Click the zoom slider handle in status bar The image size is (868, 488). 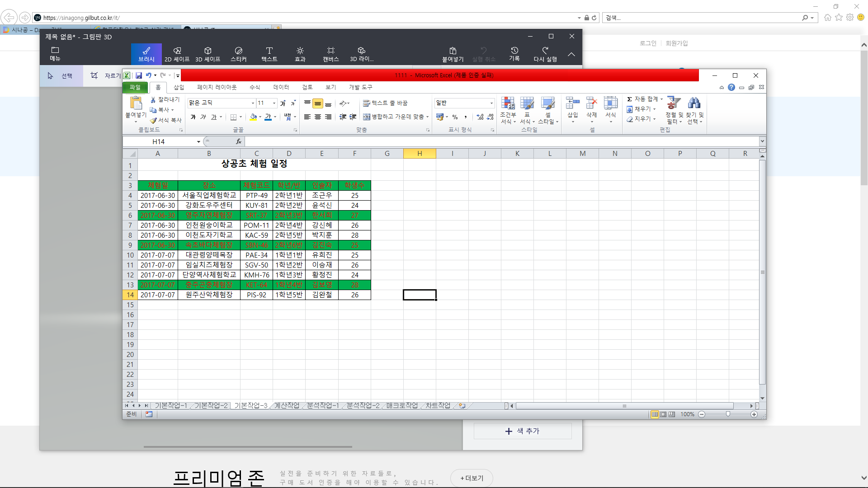pos(728,414)
